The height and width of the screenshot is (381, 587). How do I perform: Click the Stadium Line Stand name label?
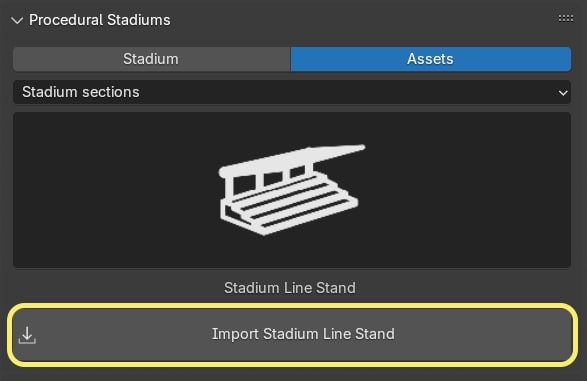tap(290, 288)
